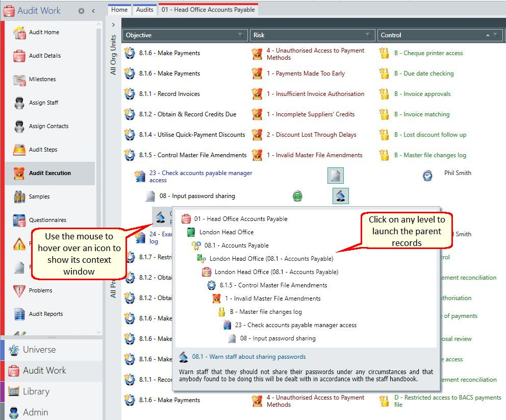Screen dimensions: 506x420
Task: Click the green status icon for Input password sharing
Action: (x=297, y=196)
